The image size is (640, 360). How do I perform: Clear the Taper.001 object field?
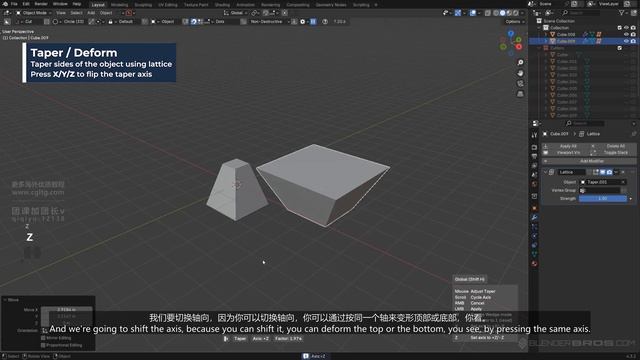pyautogui.click(x=623, y=182)
